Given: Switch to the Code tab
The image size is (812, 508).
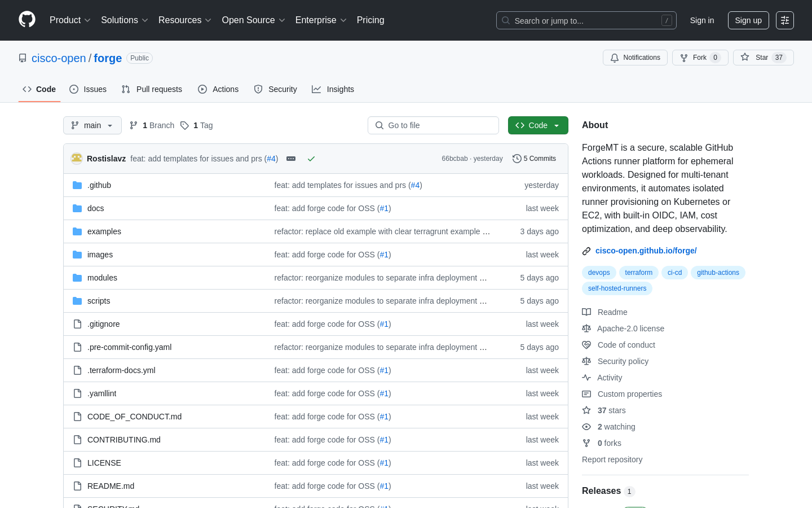Looking at the screenshot, I should [x=39, y=89].
